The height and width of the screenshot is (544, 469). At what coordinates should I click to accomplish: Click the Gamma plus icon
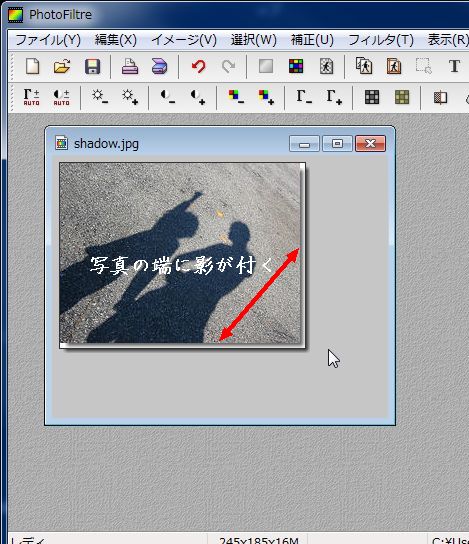click(334, 97)
